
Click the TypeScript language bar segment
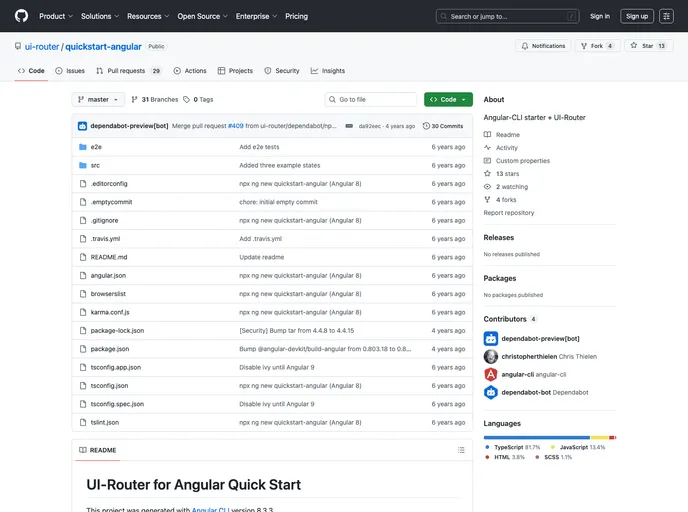(x=537, y=437)
